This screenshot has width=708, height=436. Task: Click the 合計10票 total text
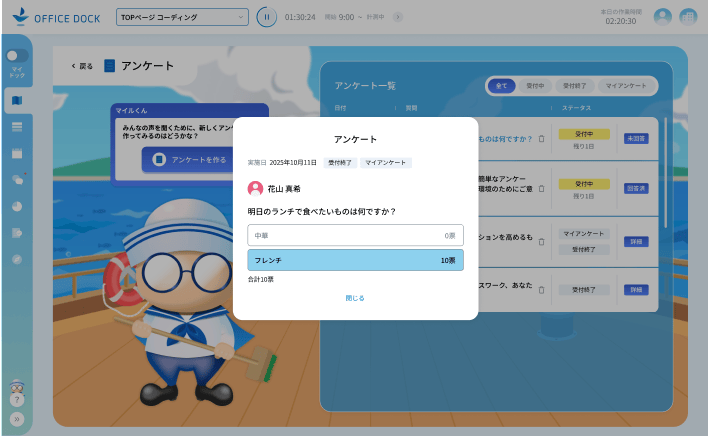(261, 279)
